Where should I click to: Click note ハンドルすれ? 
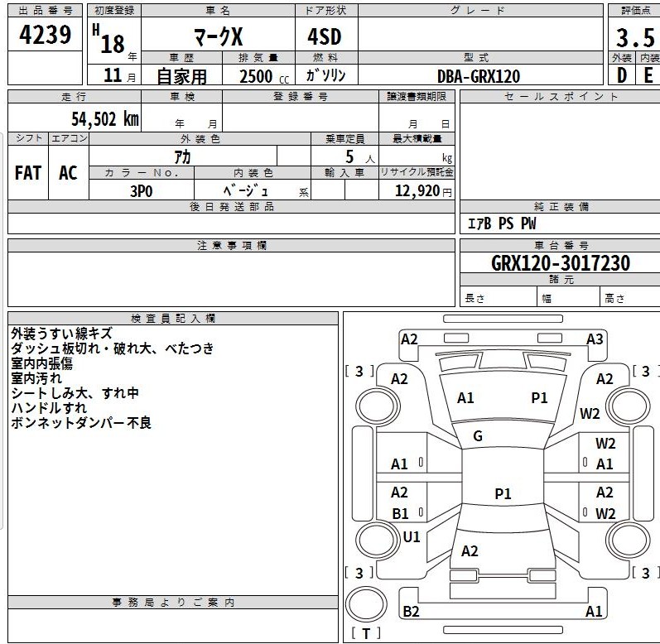tap(49, 407)
